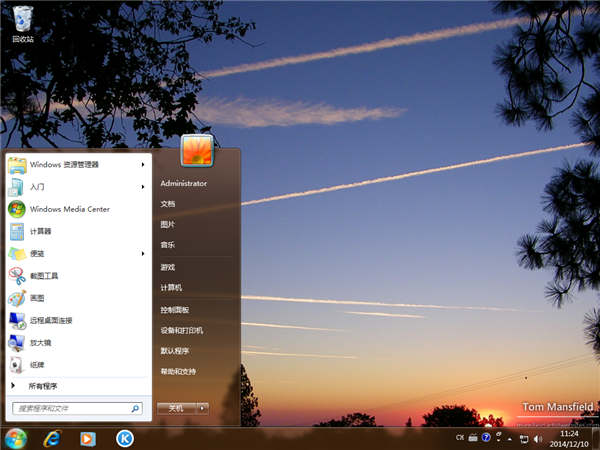Open 音乐 Music
Screen dimensions: 600x450
[x=168, y=245]
